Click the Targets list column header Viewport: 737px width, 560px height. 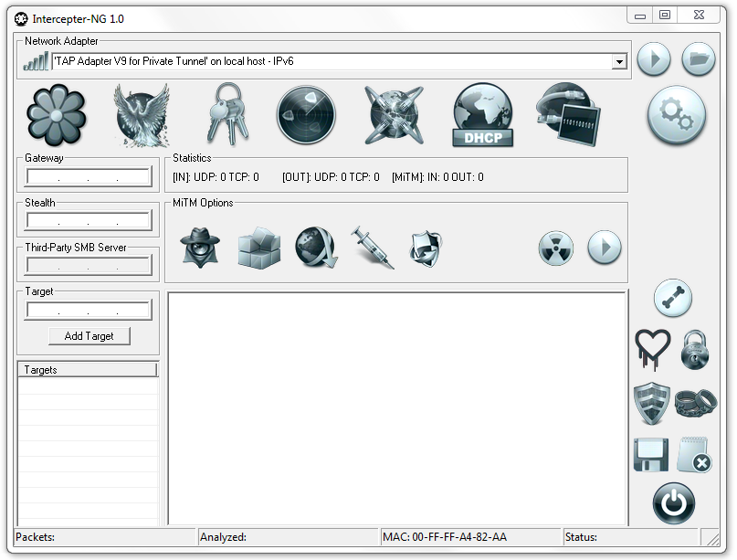point(88,370)
